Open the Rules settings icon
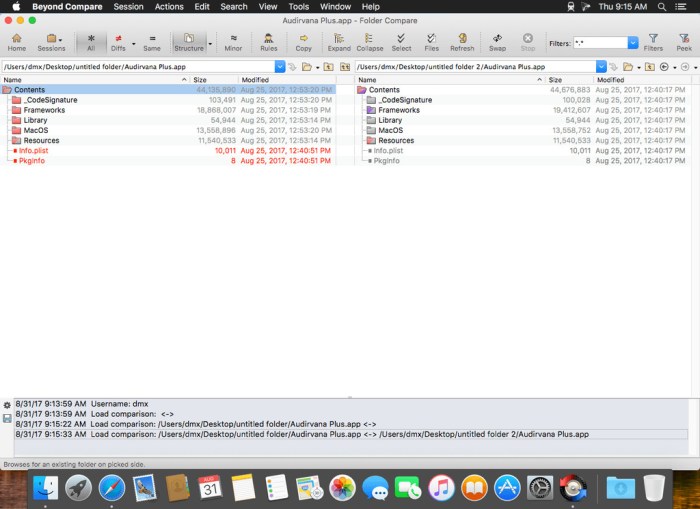Image resolution: width=700 pixels, height=509 pixels. [269, 41]
